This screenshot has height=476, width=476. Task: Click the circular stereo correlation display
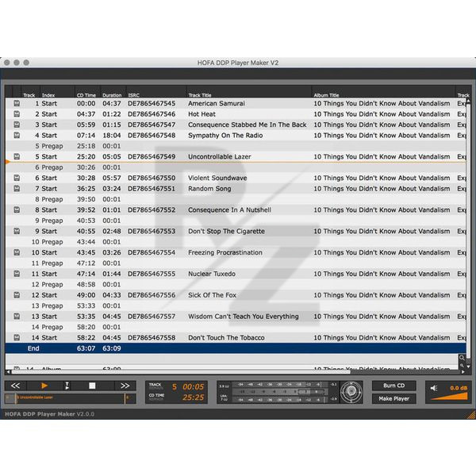351,392
